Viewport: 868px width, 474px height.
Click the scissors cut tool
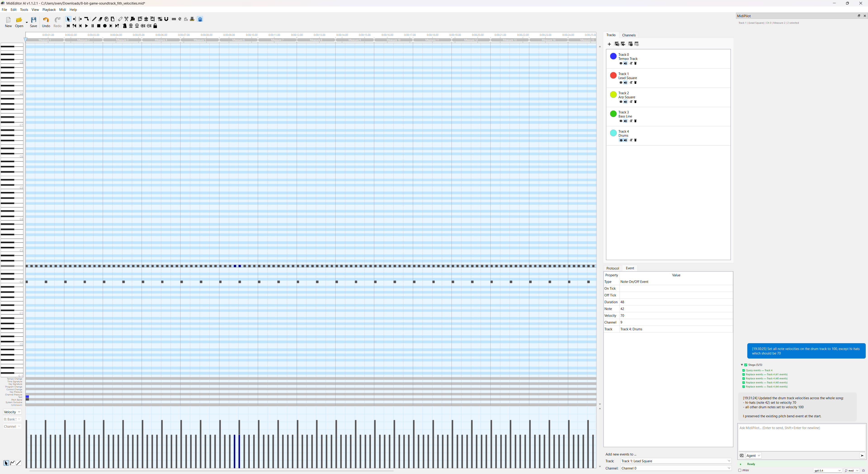(126, 19)
